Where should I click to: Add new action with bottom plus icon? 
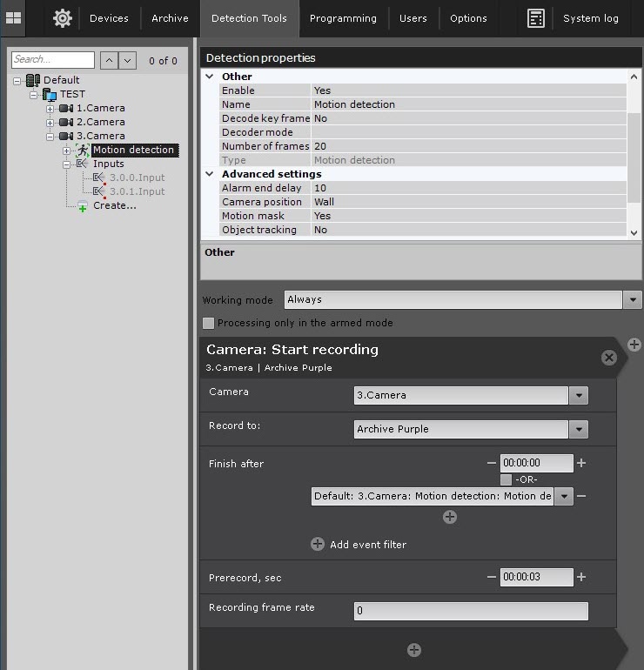pos(414,650)
